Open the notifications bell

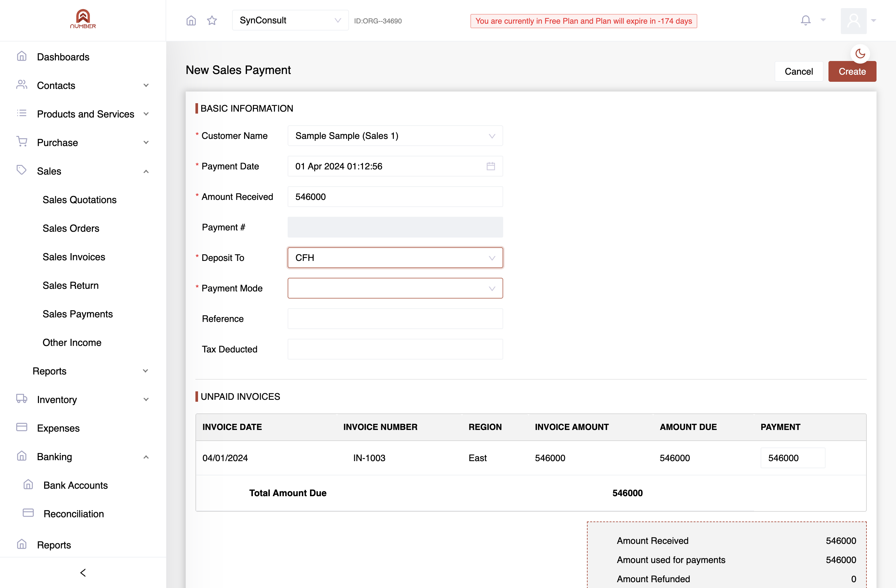(x=805, y=20)
